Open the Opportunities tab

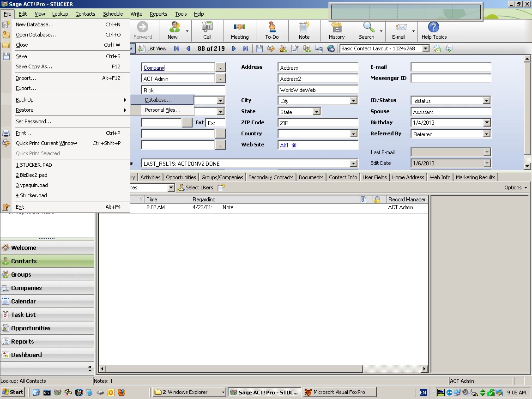(181, 177)
